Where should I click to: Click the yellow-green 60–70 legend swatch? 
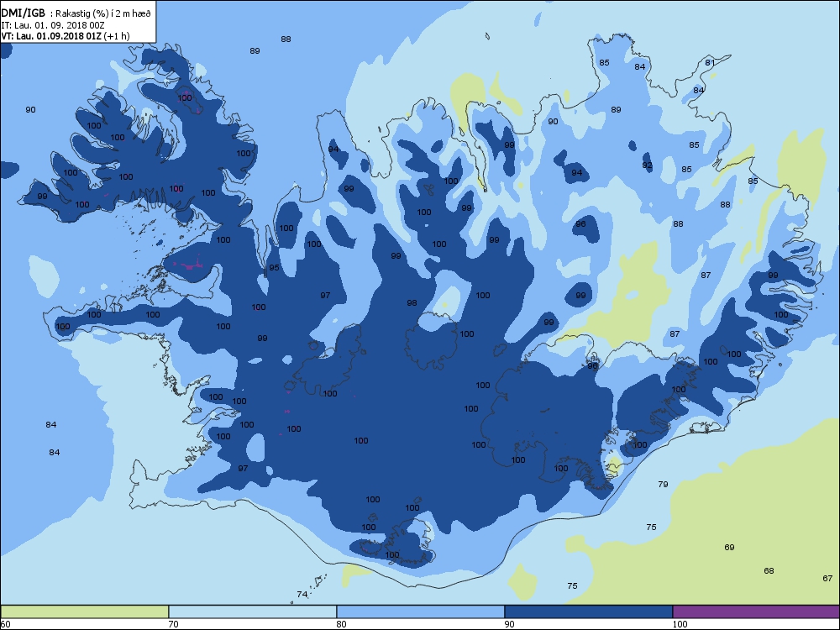point(85,612)
